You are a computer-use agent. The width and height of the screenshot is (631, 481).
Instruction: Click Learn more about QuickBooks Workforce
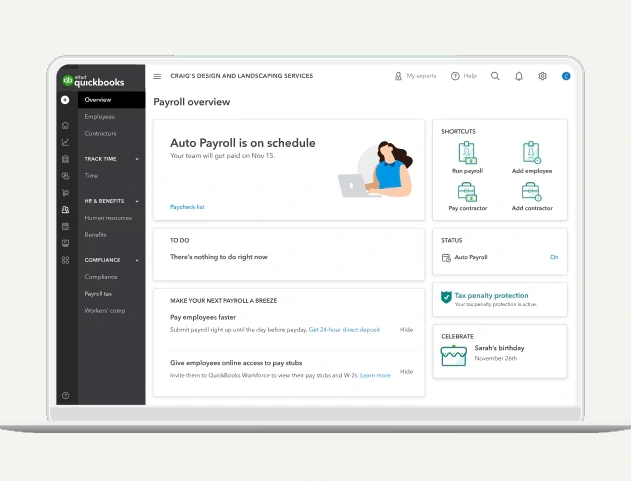[375, 375]
